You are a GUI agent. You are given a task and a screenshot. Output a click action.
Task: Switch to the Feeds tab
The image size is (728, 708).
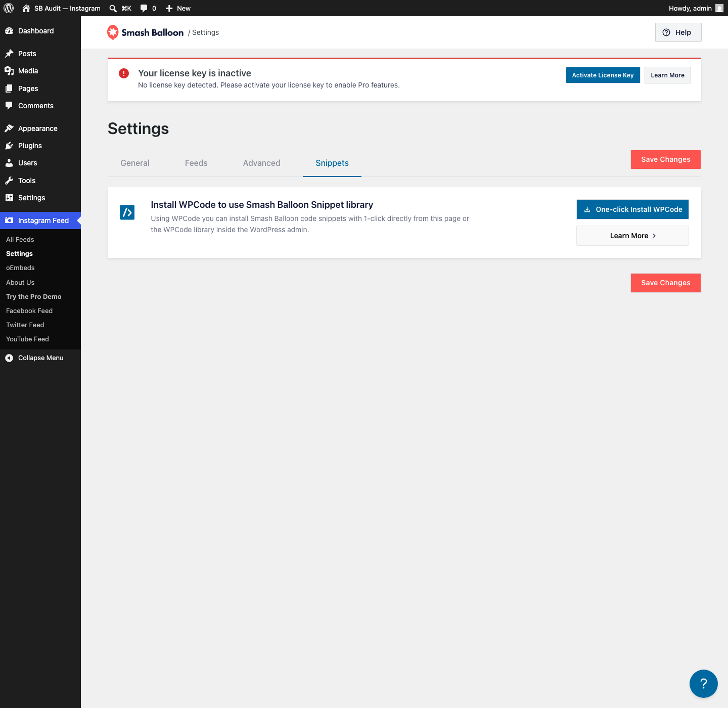point(196,163)
